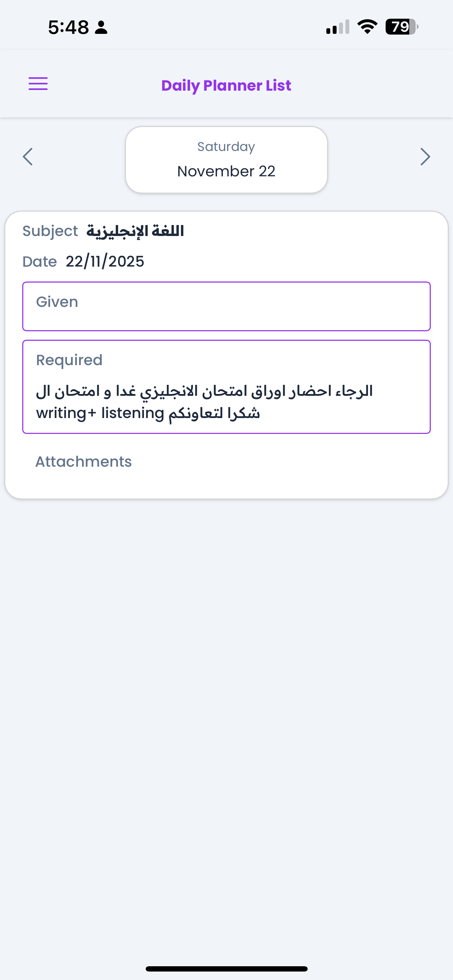The height and width of the screenshot is (980, 453).
Task: Go to the previous day with left chevron
Action: click(28, 157)
